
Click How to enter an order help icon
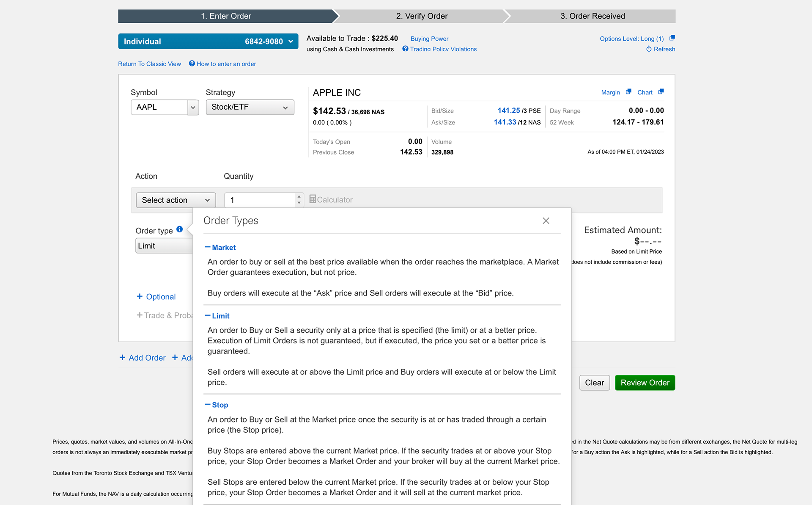pyautogui.click(x=192, y=63)
